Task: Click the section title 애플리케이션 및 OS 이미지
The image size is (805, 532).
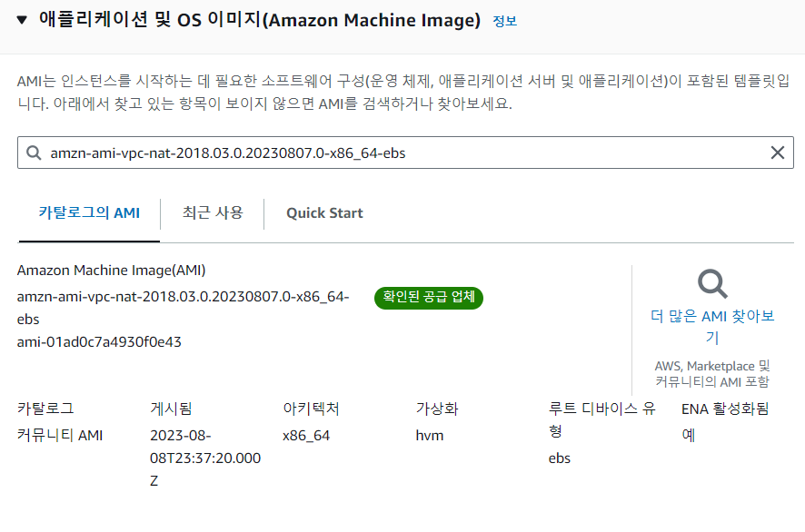Action: pos(260,20)
